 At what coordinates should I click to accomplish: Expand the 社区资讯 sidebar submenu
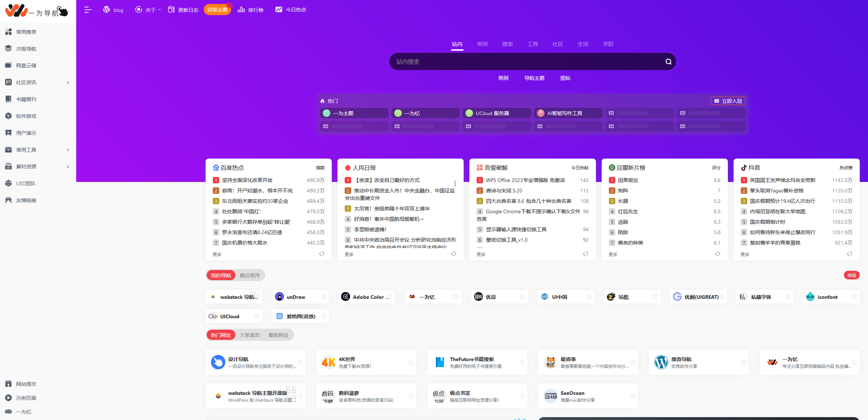pos(68,83)
